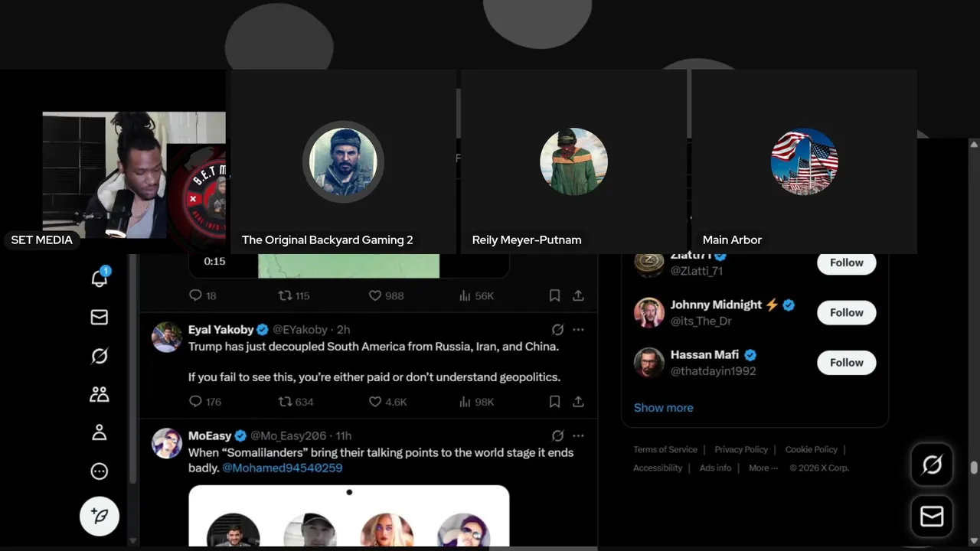Image resolution: width=980 pixels, height=551 pixels.
Task: Open @Mohamed94540259 mention link
Action: pyautogui.click(x=283, y=468)
